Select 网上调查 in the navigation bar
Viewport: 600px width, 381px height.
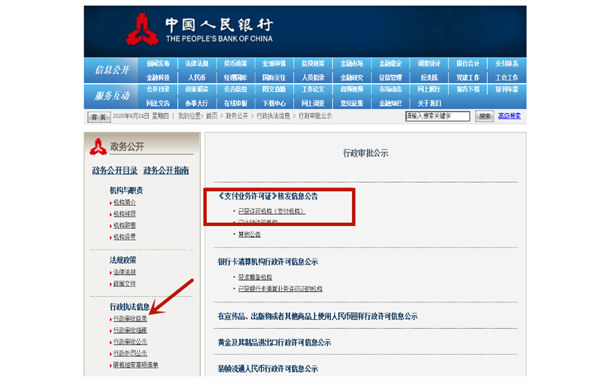click(x=313, y=103)
